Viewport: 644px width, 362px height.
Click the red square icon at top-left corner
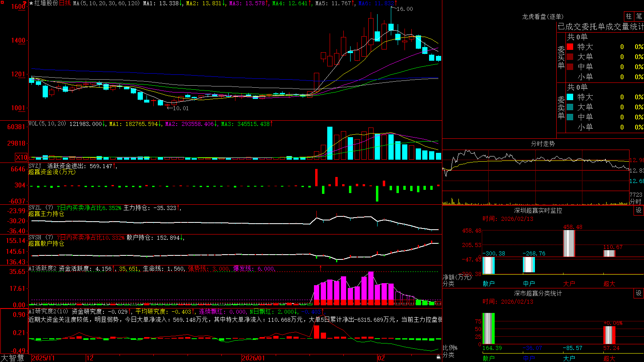click(x=2, y=2)
